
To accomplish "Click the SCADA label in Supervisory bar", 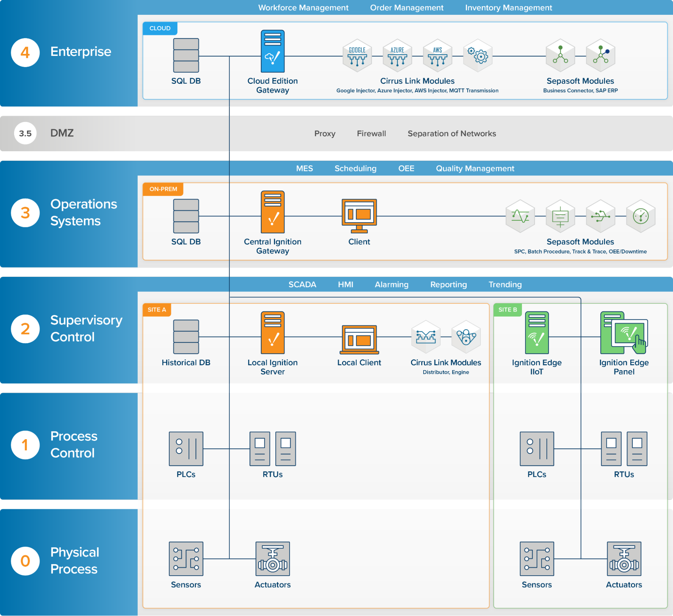I will coord(302,285).
